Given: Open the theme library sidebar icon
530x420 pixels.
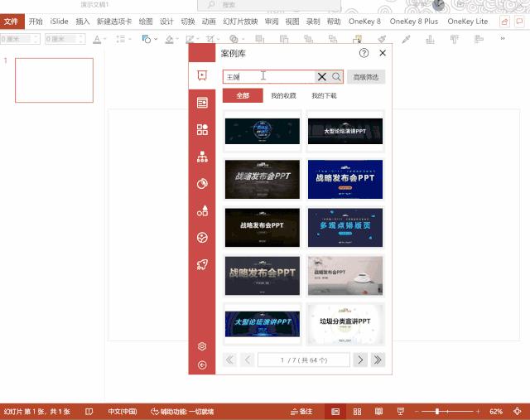Looking at the screenshot, I should (202, 103).
